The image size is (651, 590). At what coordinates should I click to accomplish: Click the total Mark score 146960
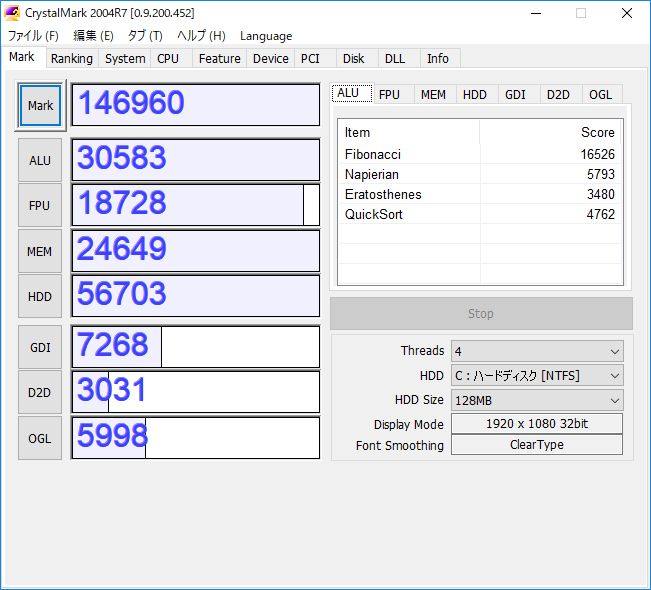pos(196,105)
